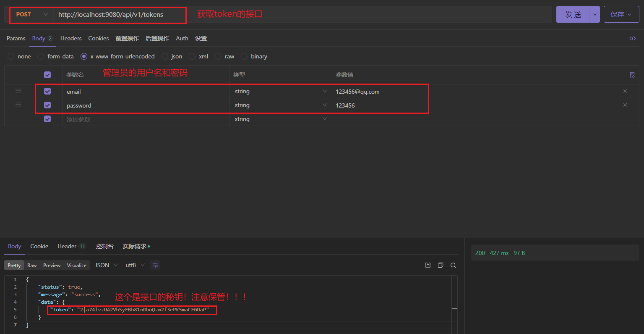This screenshot has width=644, height=334.
Task: Open type dropdown in add-parameter row
Action: coord(281,119)
